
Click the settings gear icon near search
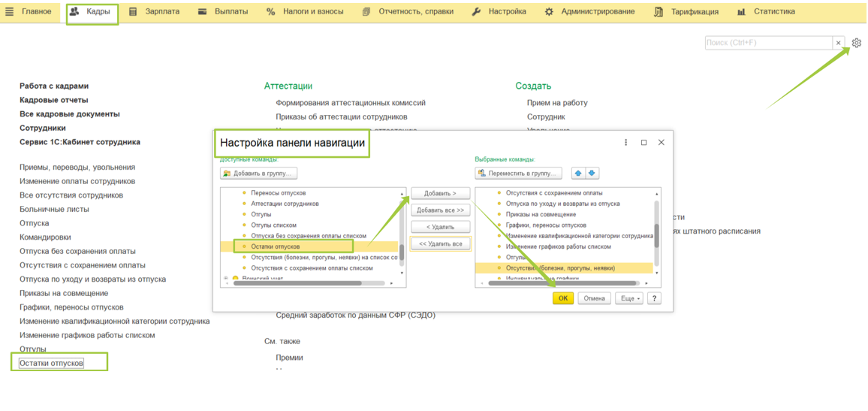pyautogui.click(x=856, y=43)
